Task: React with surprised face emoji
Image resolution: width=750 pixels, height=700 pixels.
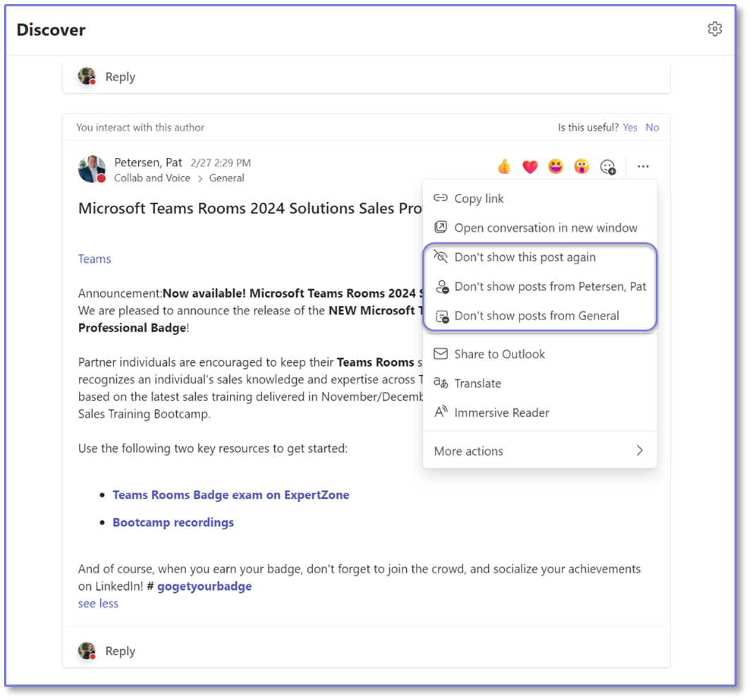Action: 582,166
